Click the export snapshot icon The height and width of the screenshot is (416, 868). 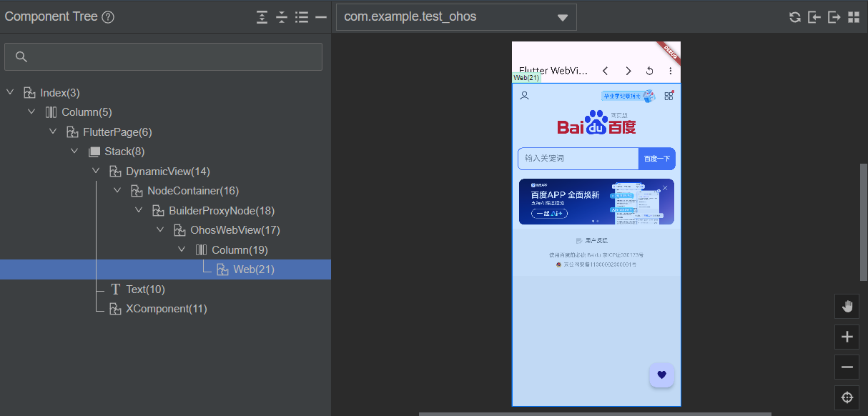[834, 17]
